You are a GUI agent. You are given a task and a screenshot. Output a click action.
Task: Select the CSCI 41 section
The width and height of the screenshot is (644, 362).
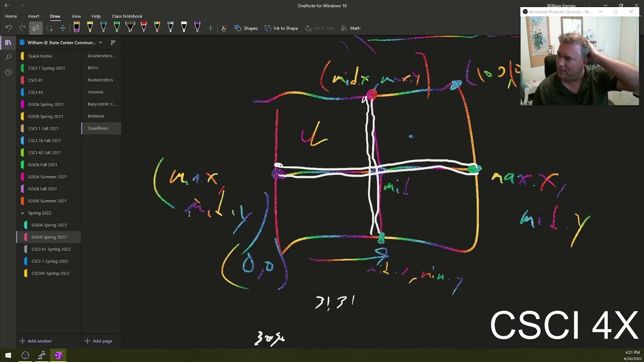[x=49, y=80]
